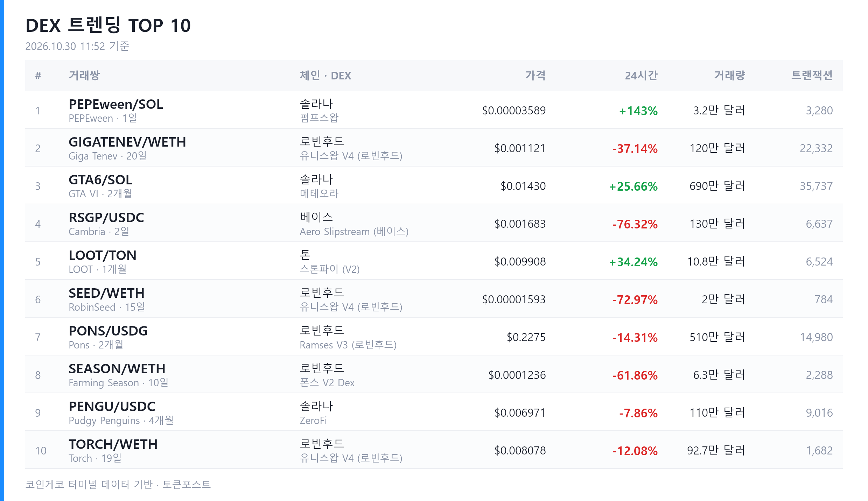Click the 92.7만 달러 volume cell
This screenshot has width=868, height=501.
coord(716,451)
